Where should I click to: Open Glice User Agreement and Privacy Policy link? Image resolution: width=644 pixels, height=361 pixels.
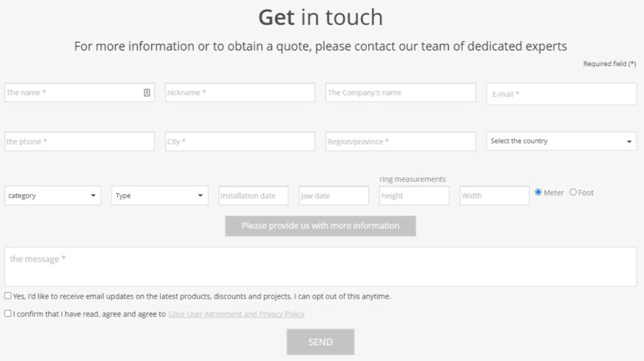pyautogui.click(x=236, y=314)
